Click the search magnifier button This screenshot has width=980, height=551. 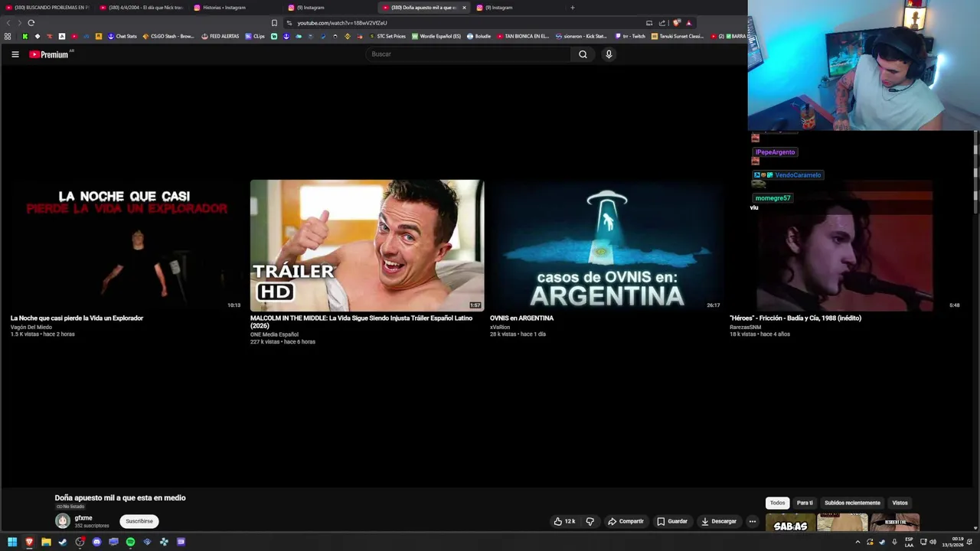[x=583, y=54]
